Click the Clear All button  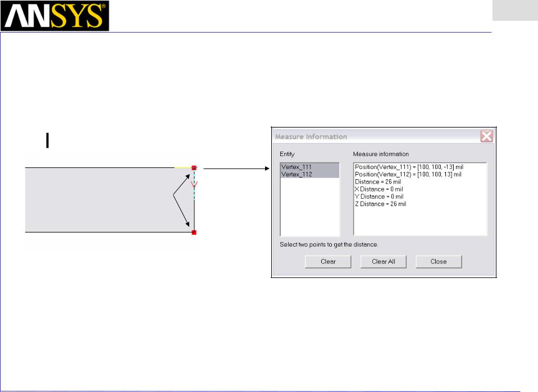[383, 262]
